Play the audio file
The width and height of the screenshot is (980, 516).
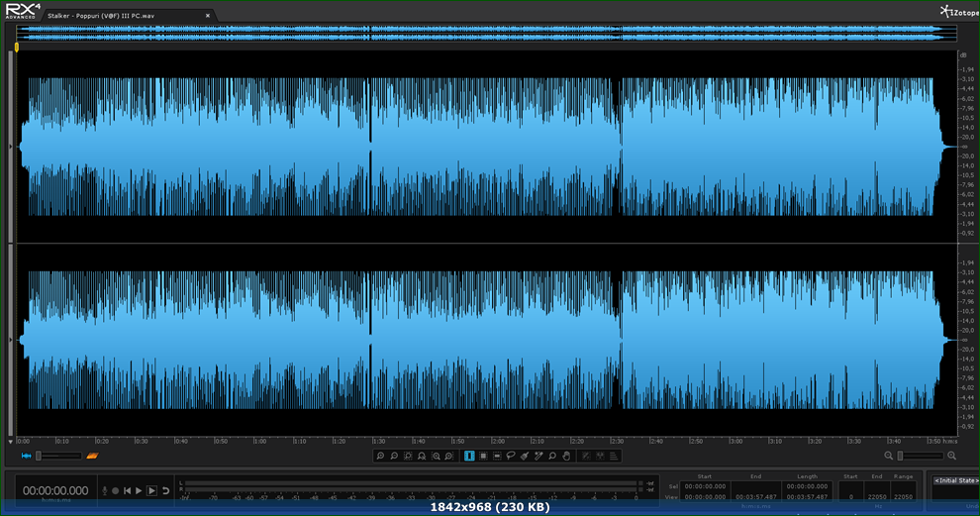pyautogui.click(x=139, y=491)
